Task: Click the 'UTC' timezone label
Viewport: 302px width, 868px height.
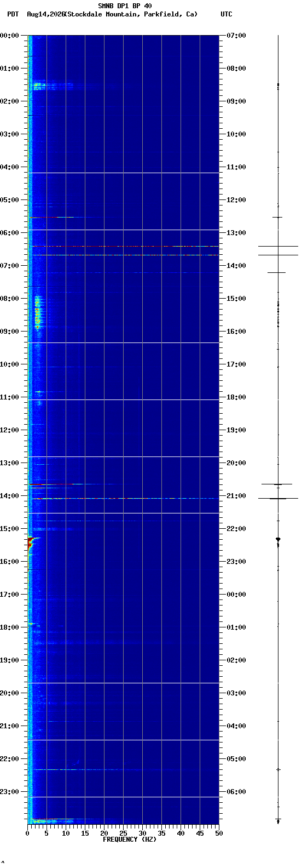Action: click(226, 14)
